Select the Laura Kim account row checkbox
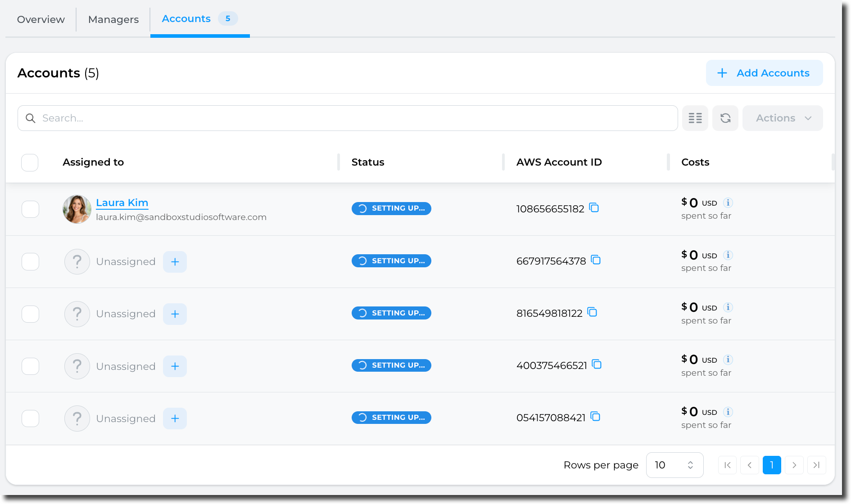 (31, 209)
